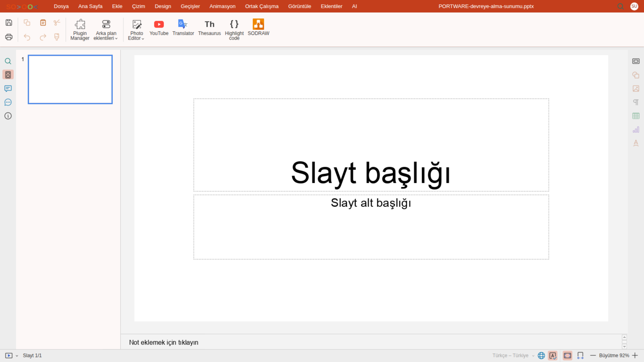644x362 pixels.
Task: Switch to the Eklentiler tab
Action: point(331,6)
